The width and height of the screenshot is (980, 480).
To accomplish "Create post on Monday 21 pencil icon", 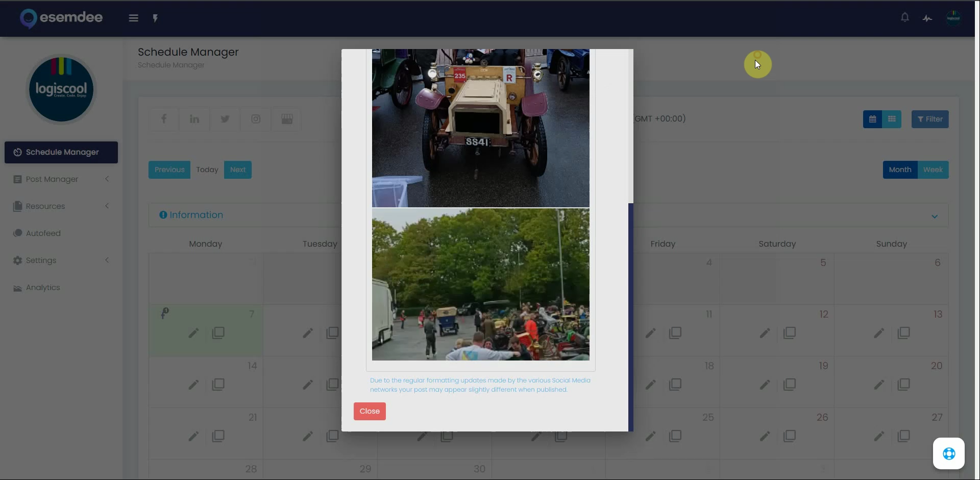I will coord(193,436).
